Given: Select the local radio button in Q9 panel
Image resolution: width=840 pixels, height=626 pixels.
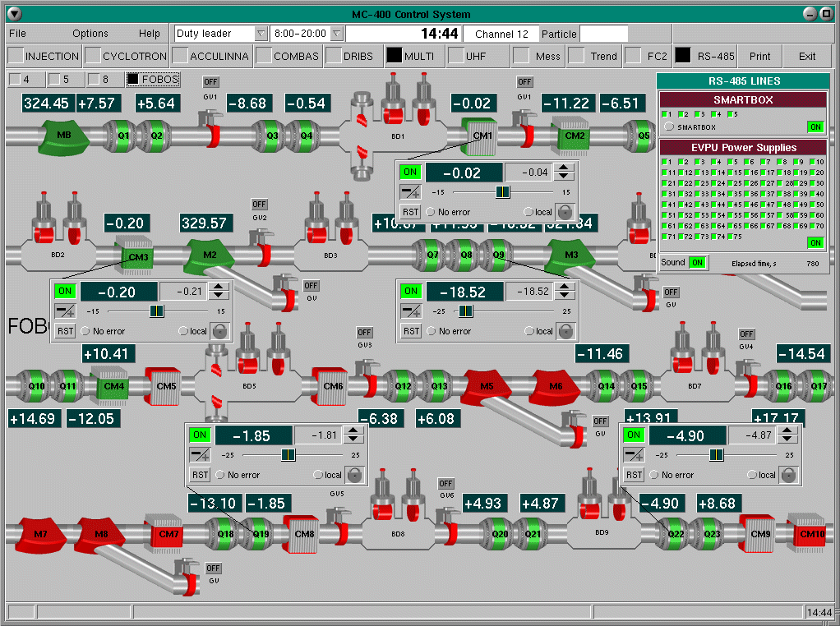Looking at the screenshot, I should point(528,331).
